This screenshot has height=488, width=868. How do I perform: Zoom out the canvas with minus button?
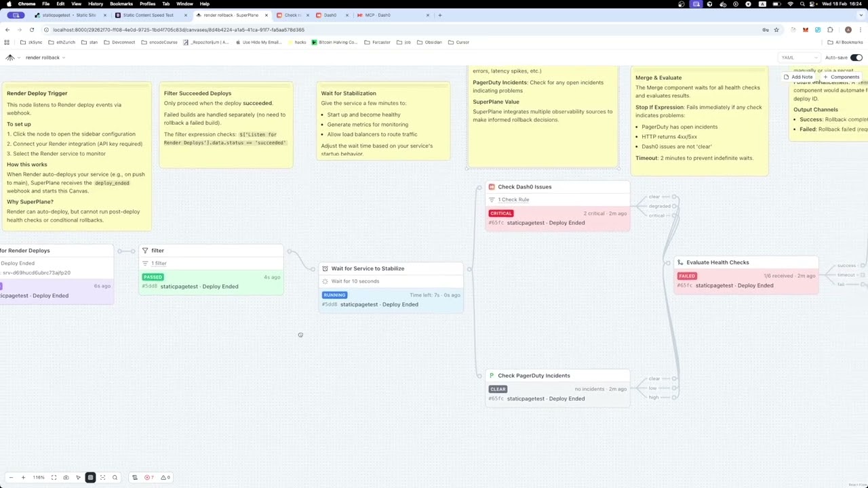(x=11, y=477)
